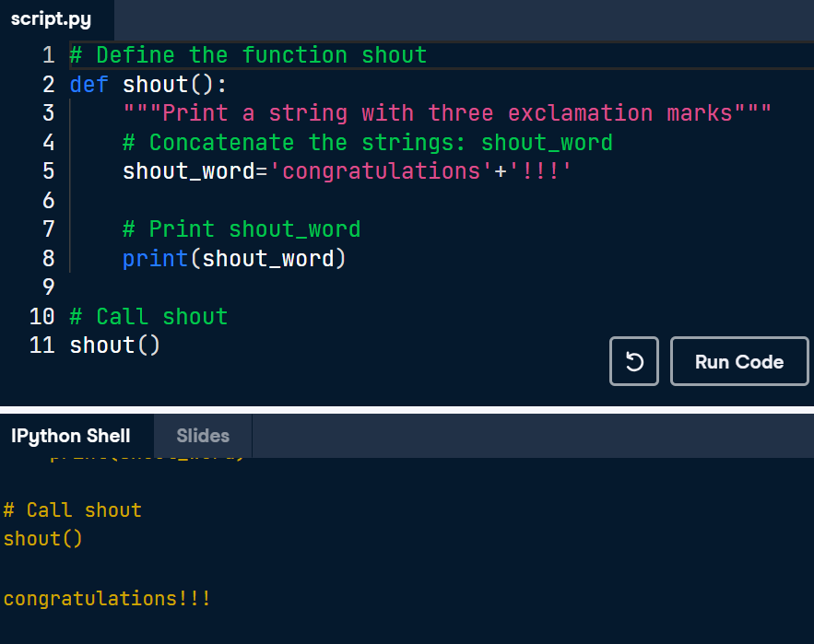Click line number 9 in gutter
Viewport: 814px width, 644px height.
(48, 287)
